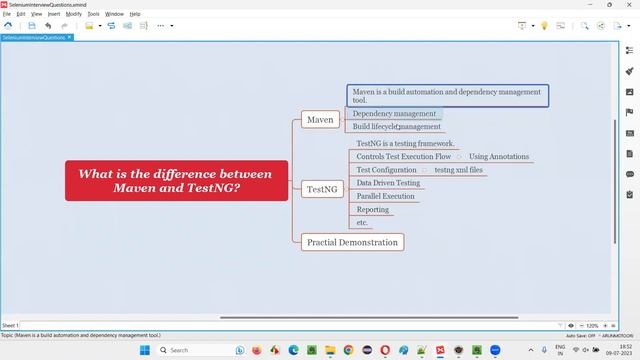This screenshot has height=360, width=640.
Task: Start presentation mode icon
Action: tap(522, 26)
